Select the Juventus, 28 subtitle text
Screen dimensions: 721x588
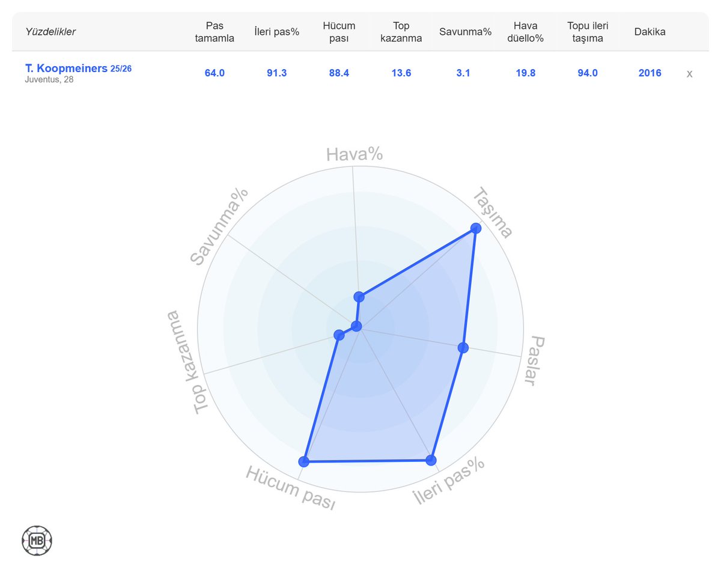click(49, 79)
